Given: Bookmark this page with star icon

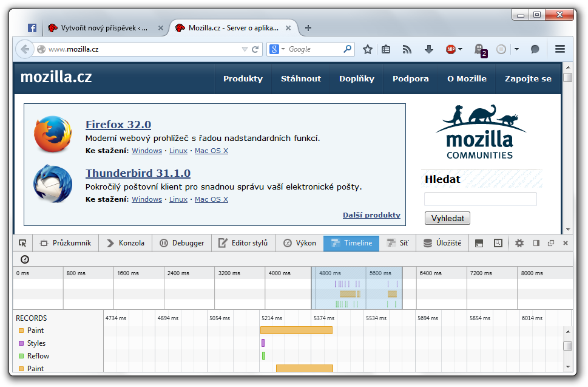Looking at the screenshot, I should click(x=368, y=49).
